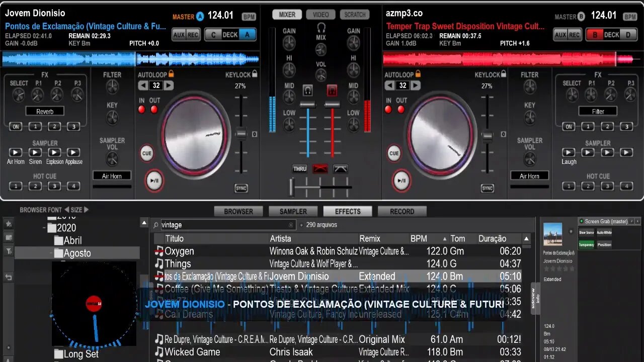Trigger the Explosion sample pad
644x362 pixels.
click(x=54, y=152)
